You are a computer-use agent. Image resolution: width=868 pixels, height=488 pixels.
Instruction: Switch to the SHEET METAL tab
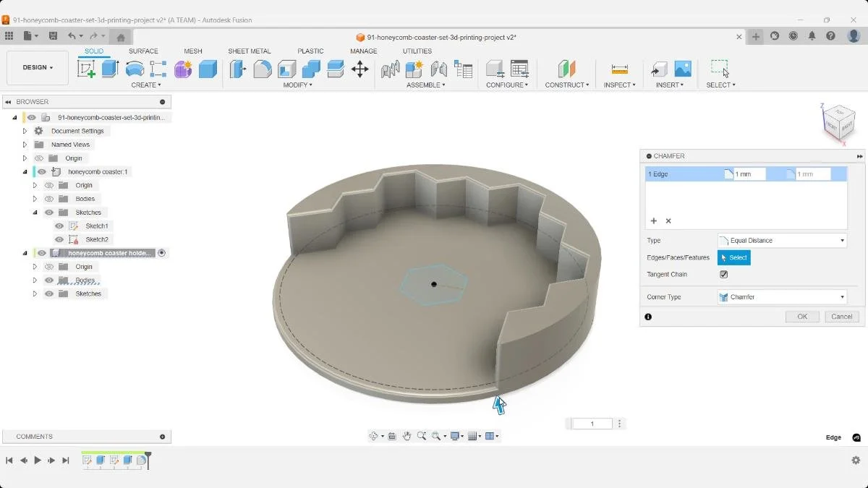[250, 51]
